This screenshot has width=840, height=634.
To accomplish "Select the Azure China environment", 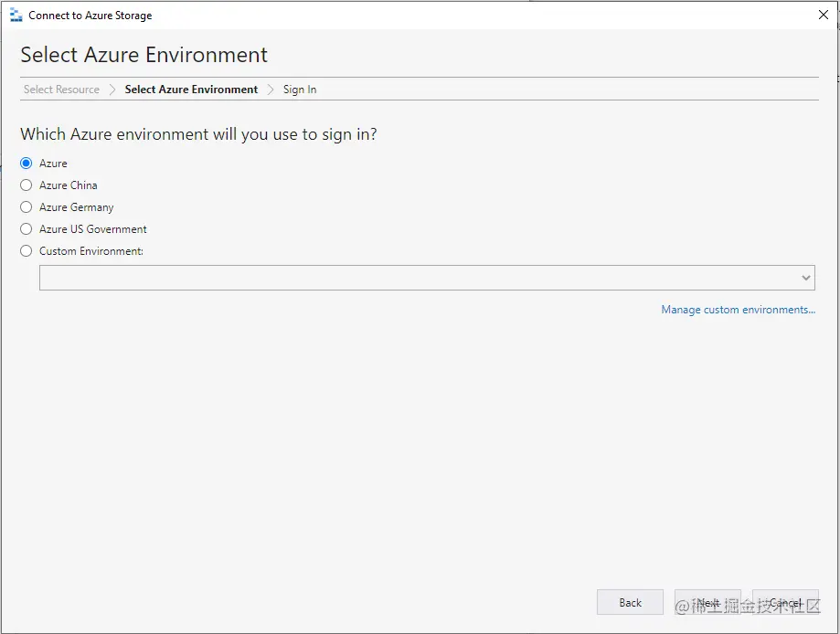I will coord(26,185).
